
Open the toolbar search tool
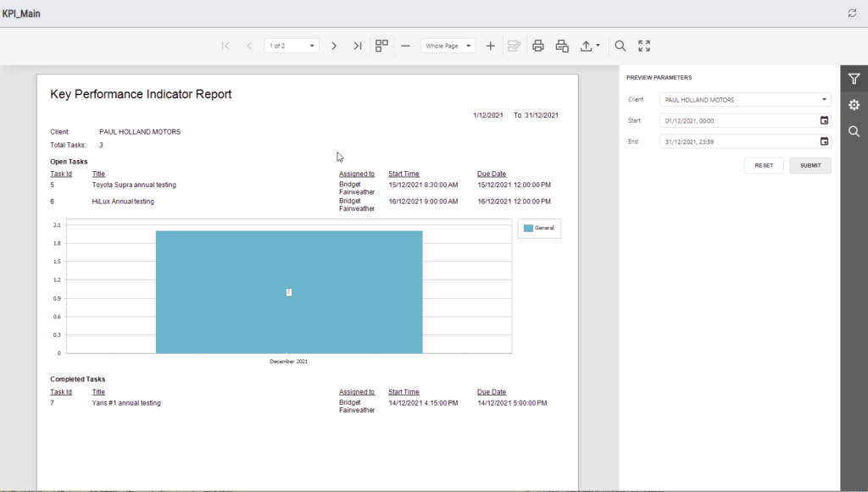pos(620,46)
